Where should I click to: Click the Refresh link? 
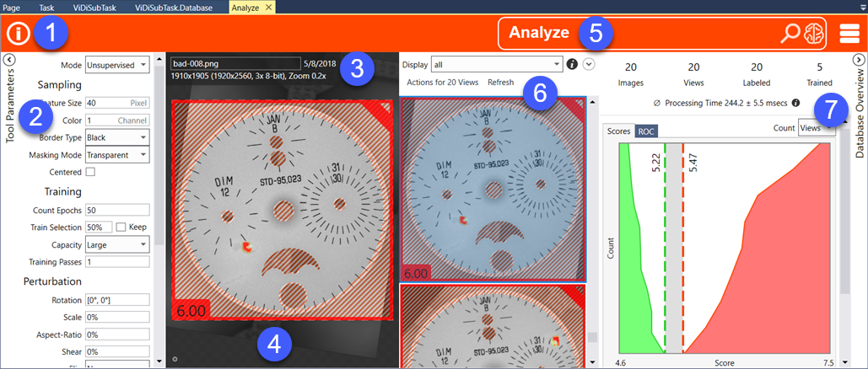pyautogui.click(x=499, y=83)
